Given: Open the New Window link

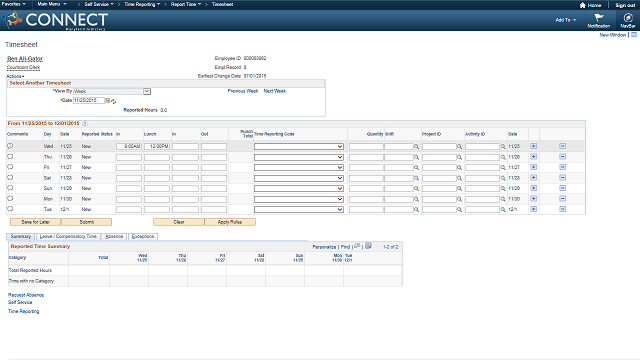Looking at the screenshot, I should pyautogui.click(x=612, y=35).
